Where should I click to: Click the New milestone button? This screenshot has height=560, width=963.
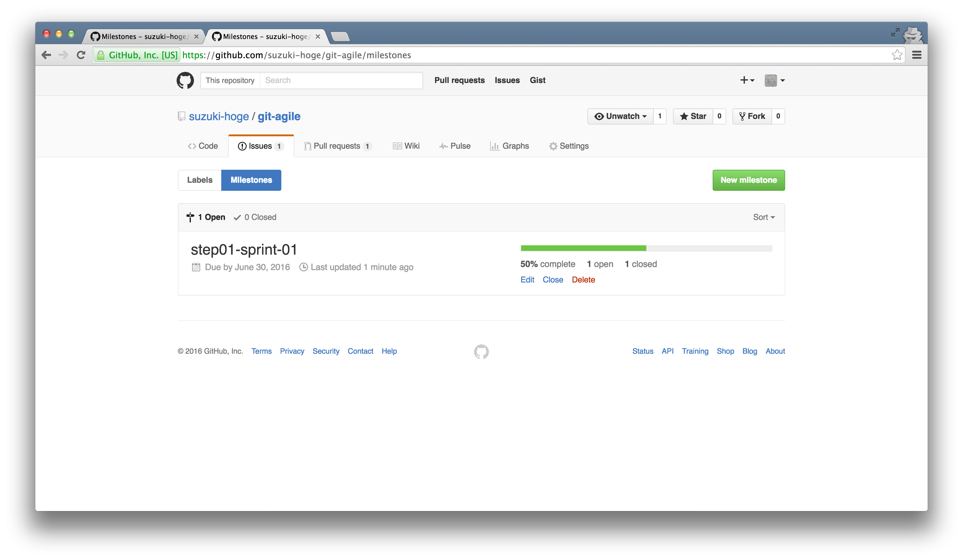coord(748,180)
